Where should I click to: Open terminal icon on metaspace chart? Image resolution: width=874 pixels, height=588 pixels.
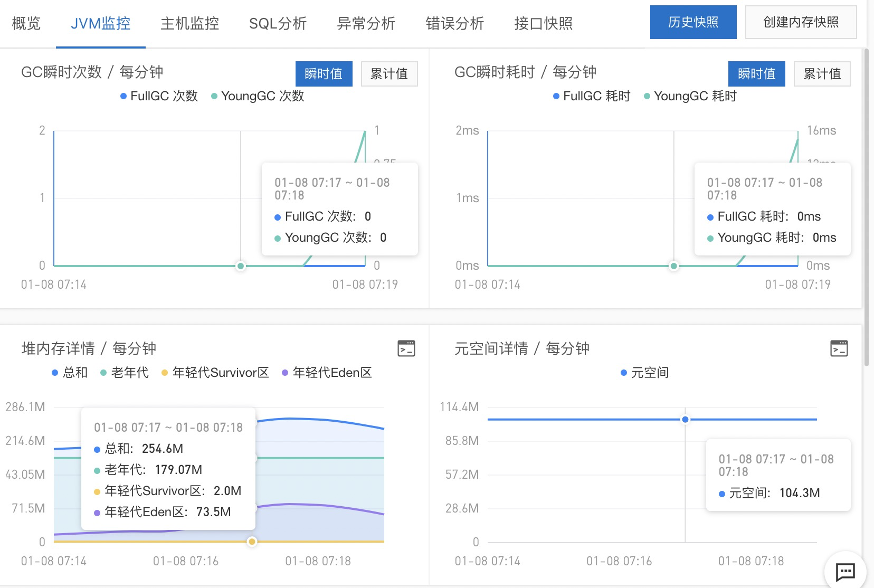pos(839,348)
